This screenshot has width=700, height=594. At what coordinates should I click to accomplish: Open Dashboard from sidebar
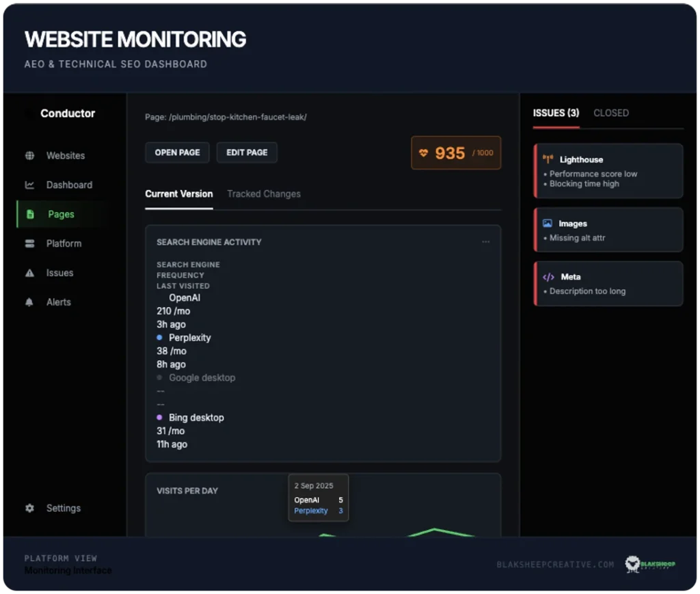pyautogui.click(x=69, y=185)
